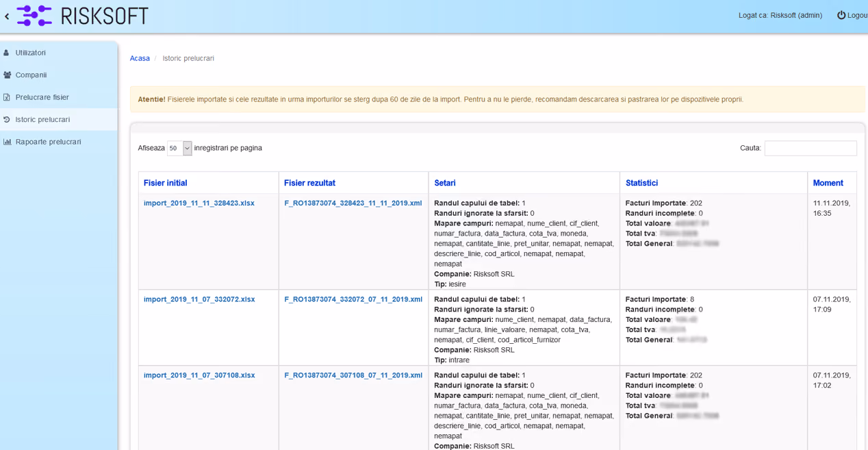
Task: Click 'inregistrari pe pagina' label
Action: [x=228, y=148]
